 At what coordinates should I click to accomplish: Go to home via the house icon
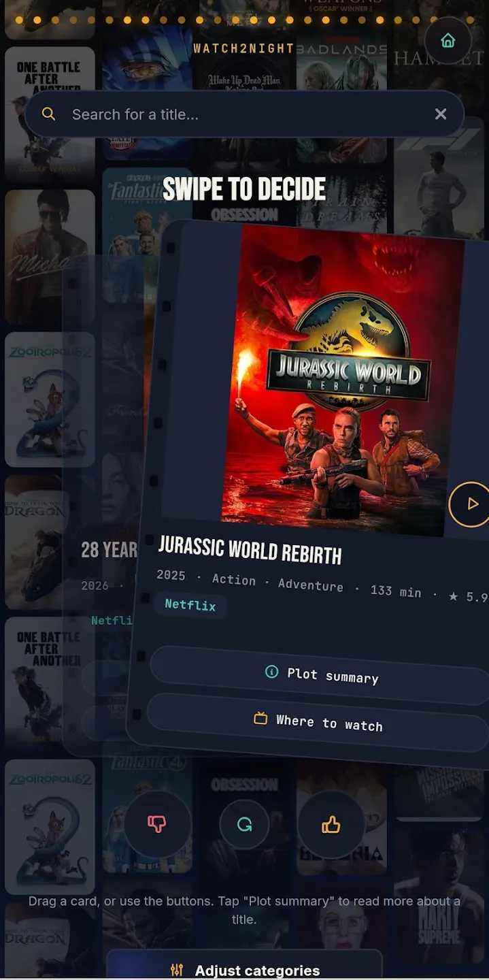(448, 41)
